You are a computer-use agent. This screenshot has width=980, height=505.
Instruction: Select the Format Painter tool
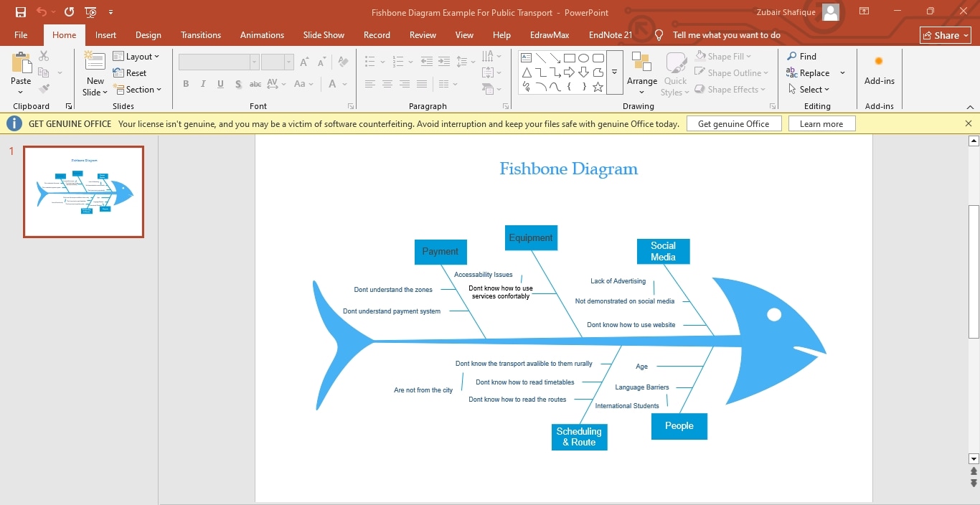43,89
